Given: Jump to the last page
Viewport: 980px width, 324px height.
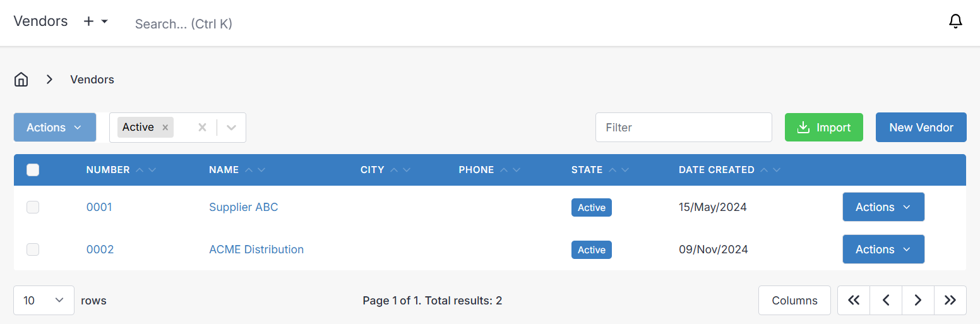Looking at the screenshot, I should (950, 301).
